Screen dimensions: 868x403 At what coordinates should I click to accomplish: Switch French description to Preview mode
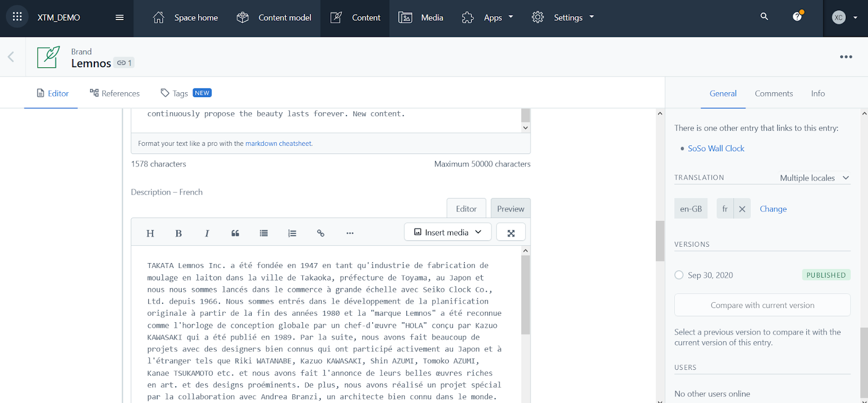tap(510, 209)
